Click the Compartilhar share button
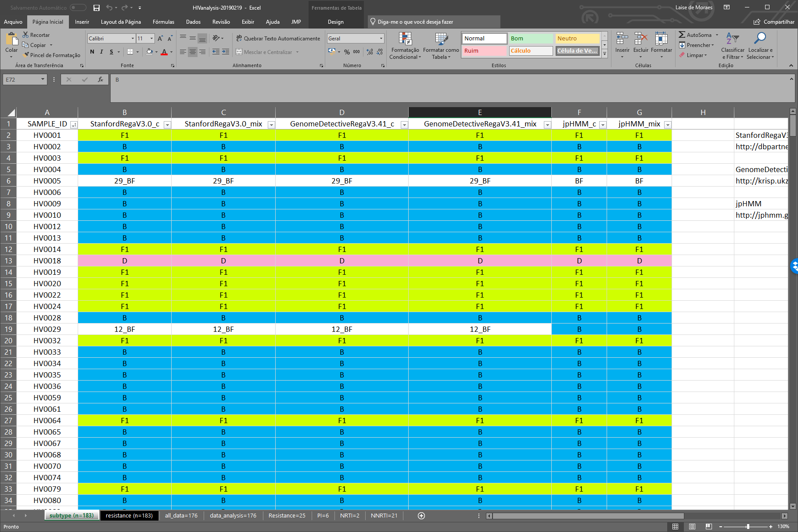The width and height of the screenshot is (798, 532). click(x=774, y=22)
